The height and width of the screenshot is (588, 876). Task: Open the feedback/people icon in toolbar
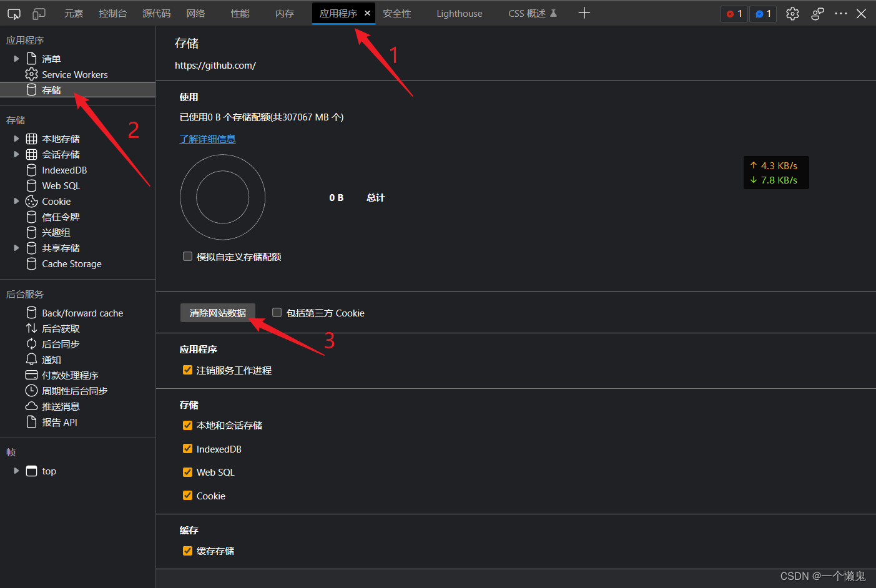[817, 13]
